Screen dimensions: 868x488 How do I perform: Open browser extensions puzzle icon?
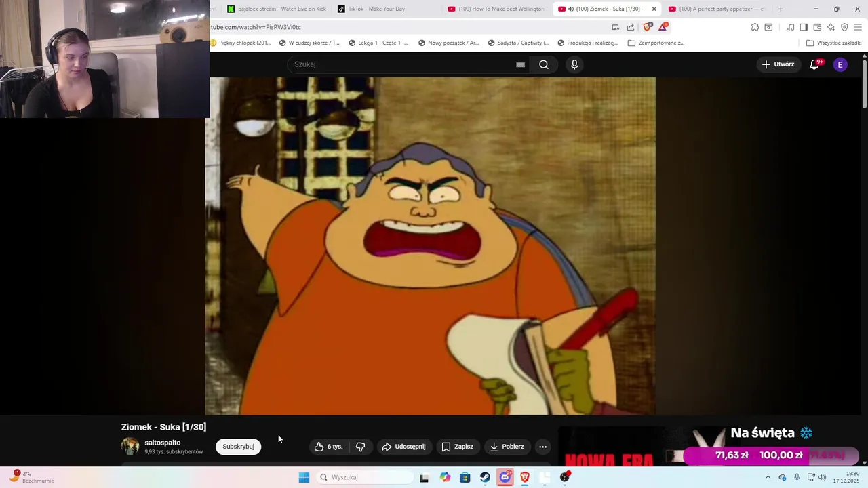(755, 27)
